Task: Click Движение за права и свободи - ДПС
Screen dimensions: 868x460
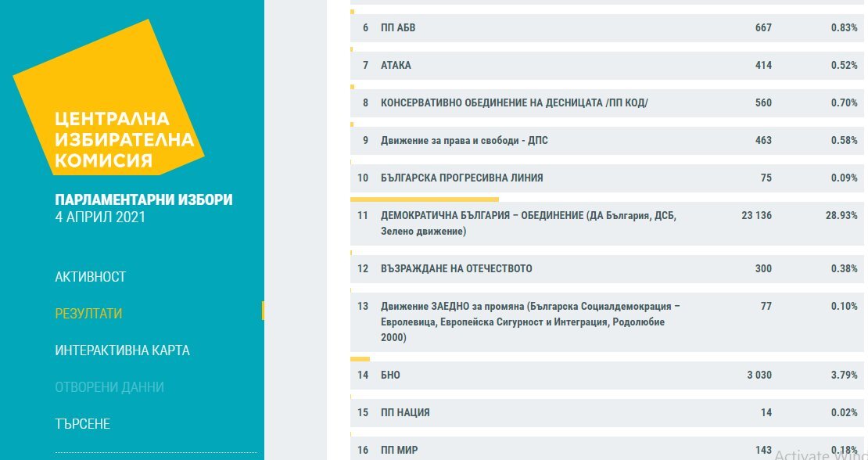Action: (x=464, y=141)
